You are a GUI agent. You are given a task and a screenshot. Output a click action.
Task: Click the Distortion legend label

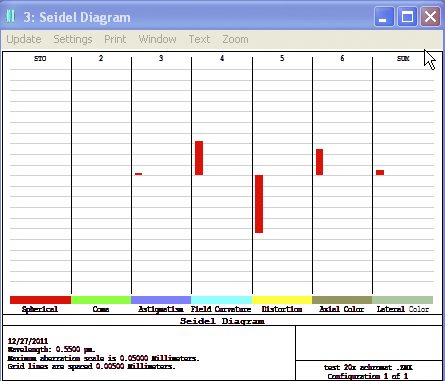(x=282, y=309)
